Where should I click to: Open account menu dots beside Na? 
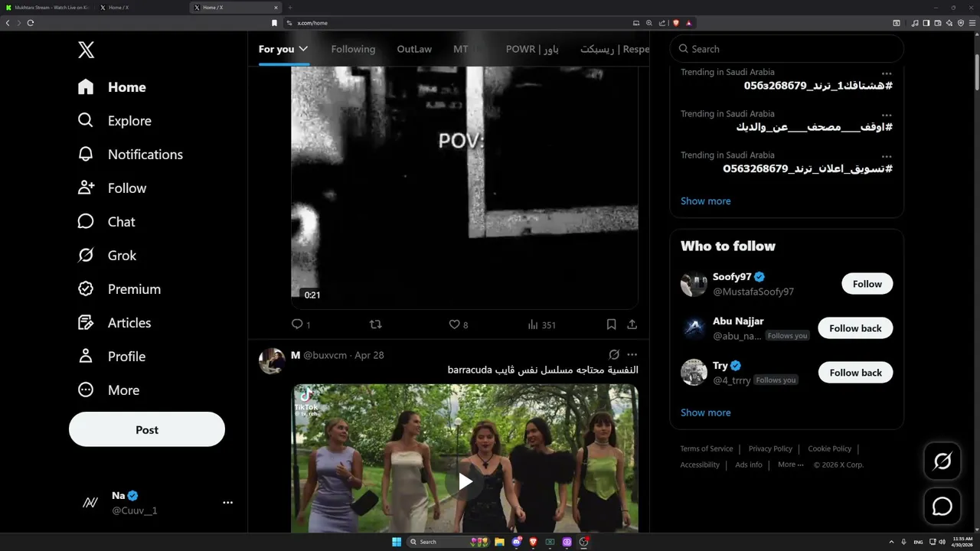pyautogui.click(x=227, y=503)
